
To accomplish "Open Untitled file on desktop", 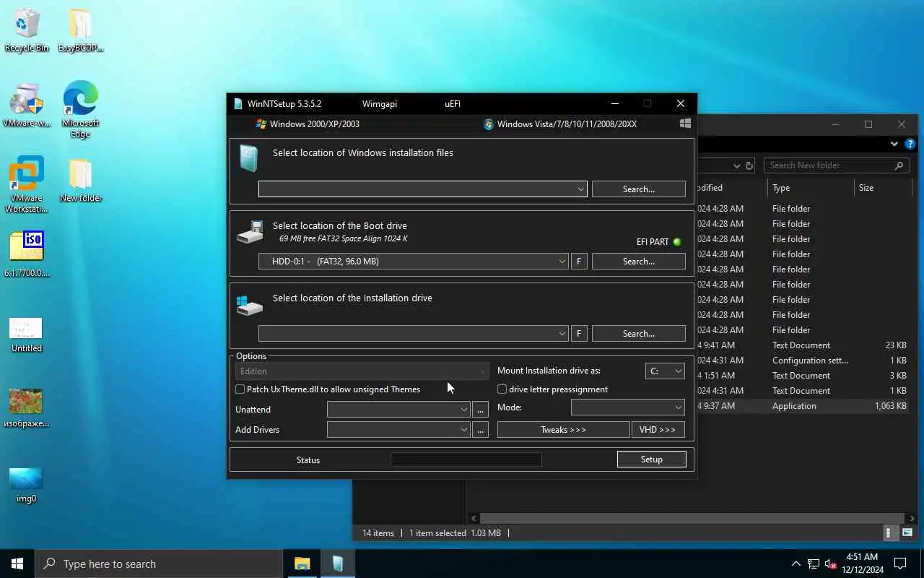I will pyautogui.click(x=27, y=335).
